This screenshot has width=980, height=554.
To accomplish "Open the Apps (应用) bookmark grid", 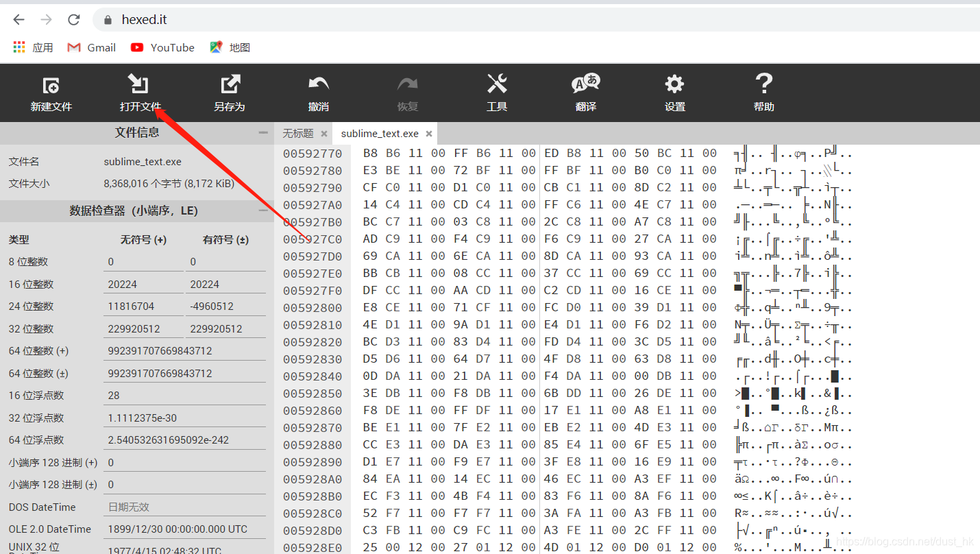I will pyautogui.click(x=33, y=47).
